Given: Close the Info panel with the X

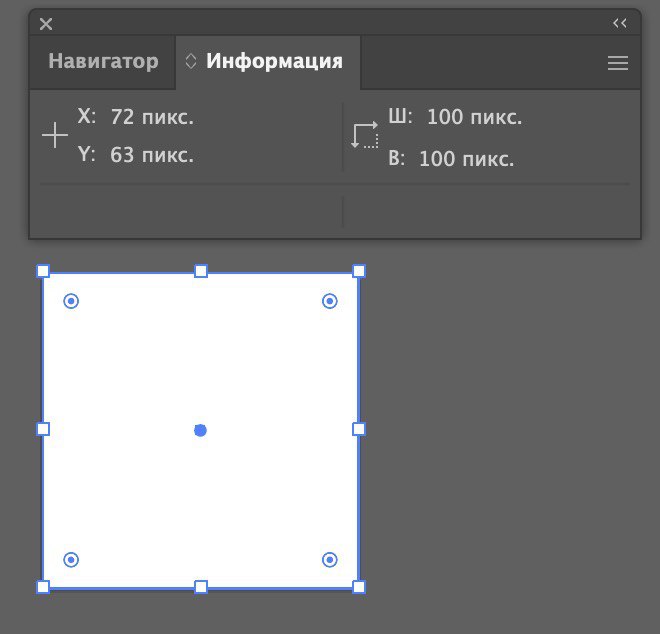Looking at the screenshot, I should click(46, 24).
